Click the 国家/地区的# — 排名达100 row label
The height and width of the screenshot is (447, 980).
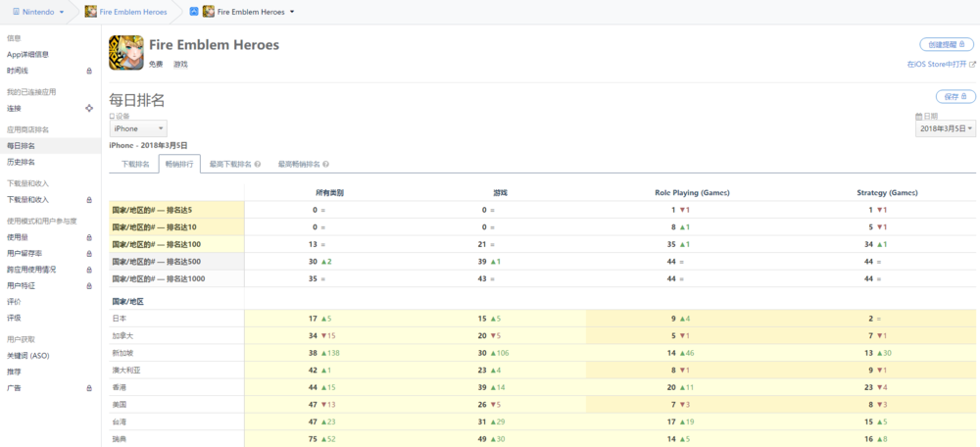click(x=156, y=244)
